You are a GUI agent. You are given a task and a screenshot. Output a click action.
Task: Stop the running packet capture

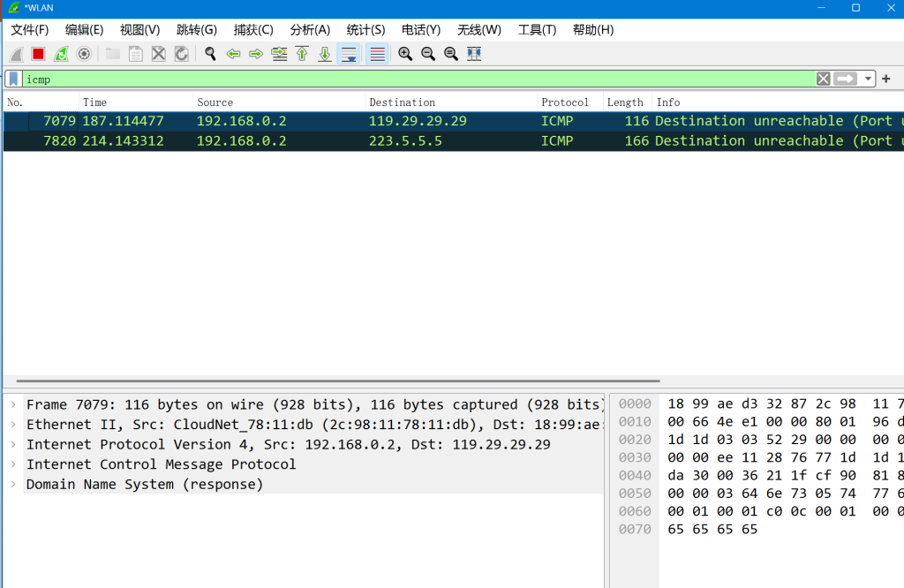point(39,54)
